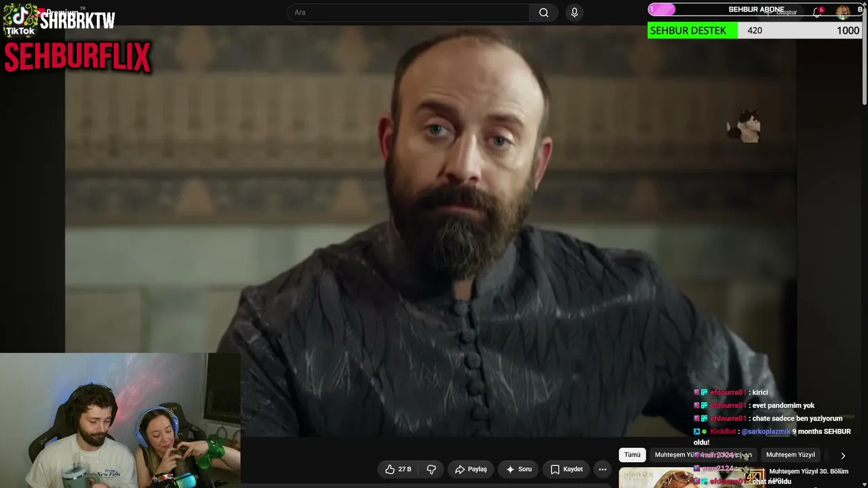Click the main video player
Viewport: 868px width, 488px height.
[x=431, y=231]
